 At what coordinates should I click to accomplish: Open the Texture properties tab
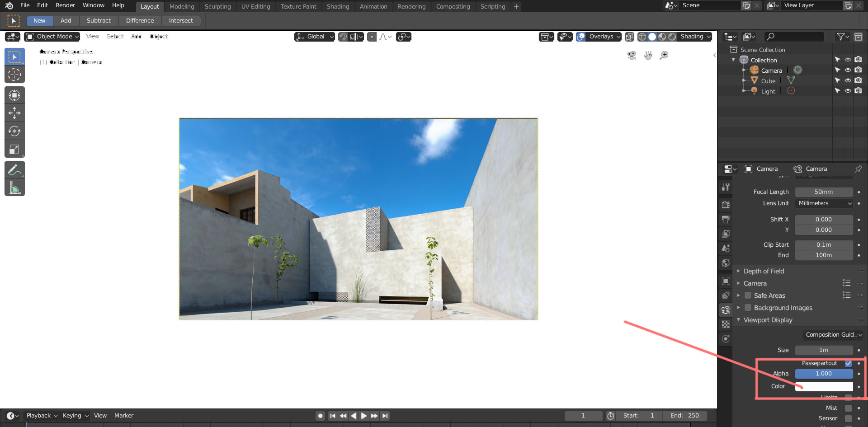[x=726, y=324]
